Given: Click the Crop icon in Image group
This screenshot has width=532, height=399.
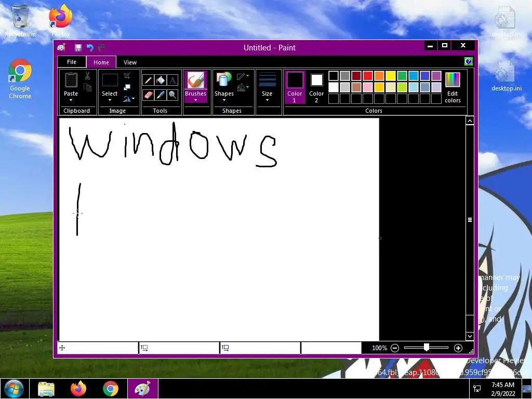Looking at the screenshot, I should [x=127, y=76].
